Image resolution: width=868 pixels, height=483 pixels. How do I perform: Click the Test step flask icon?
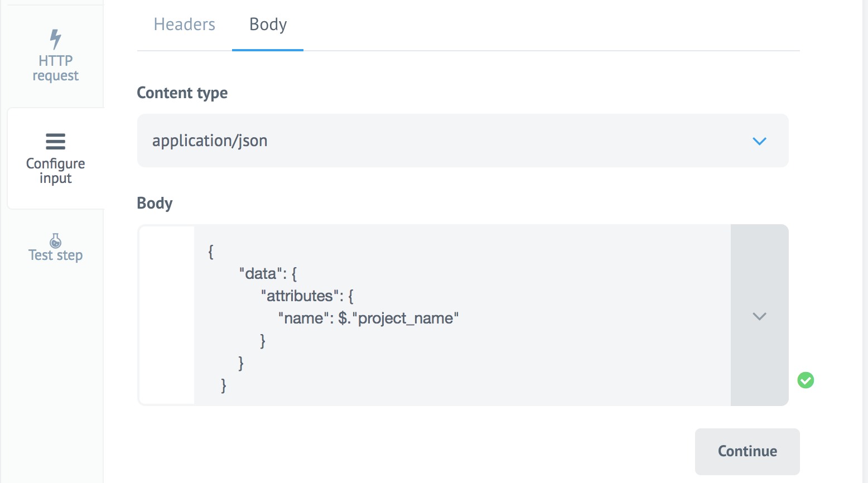55,240
